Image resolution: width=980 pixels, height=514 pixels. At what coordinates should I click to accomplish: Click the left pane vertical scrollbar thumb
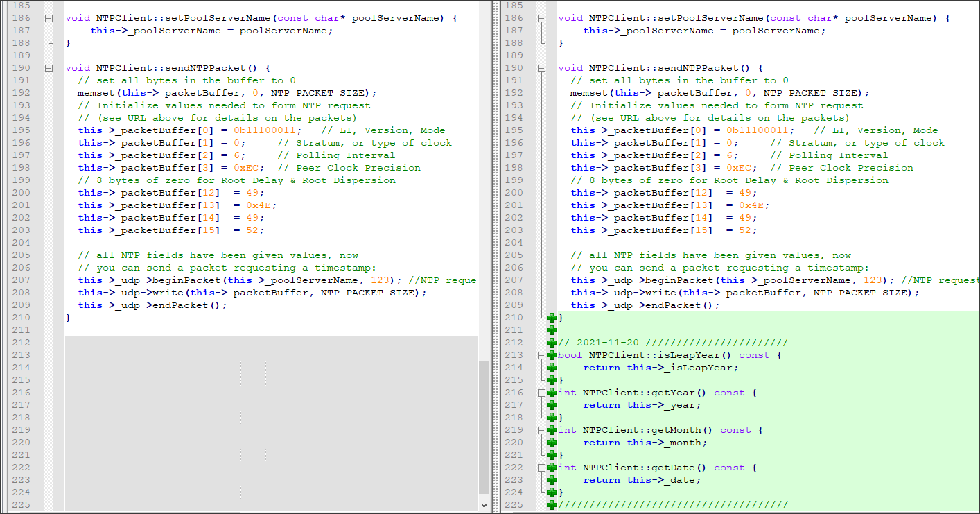(x=484, y=427)
